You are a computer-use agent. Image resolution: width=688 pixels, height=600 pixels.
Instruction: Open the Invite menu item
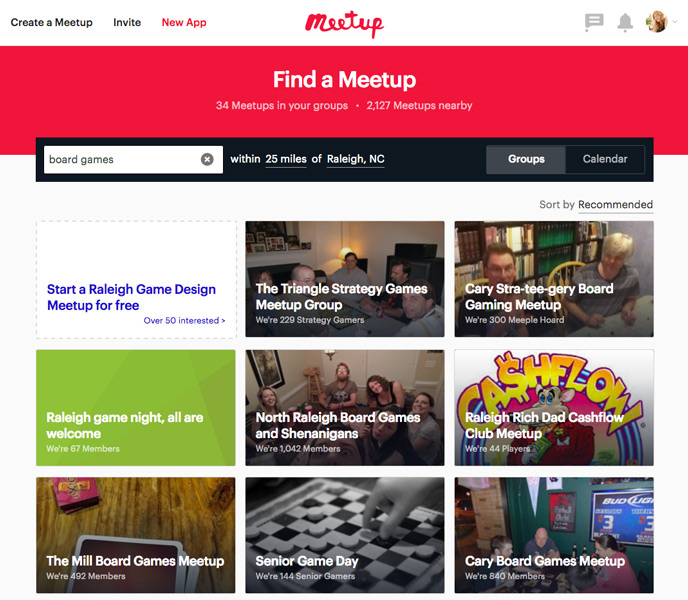coord(127,22)
